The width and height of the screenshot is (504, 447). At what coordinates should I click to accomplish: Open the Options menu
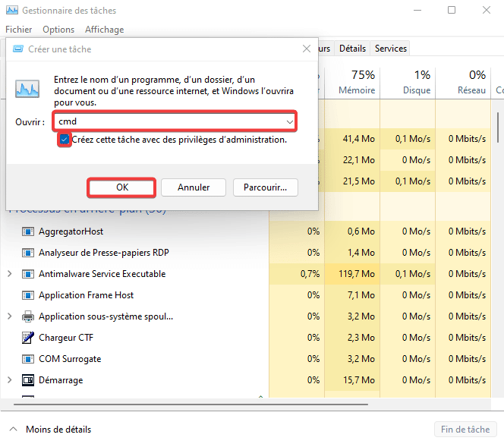pyautogui.click(x=58, y=30)
